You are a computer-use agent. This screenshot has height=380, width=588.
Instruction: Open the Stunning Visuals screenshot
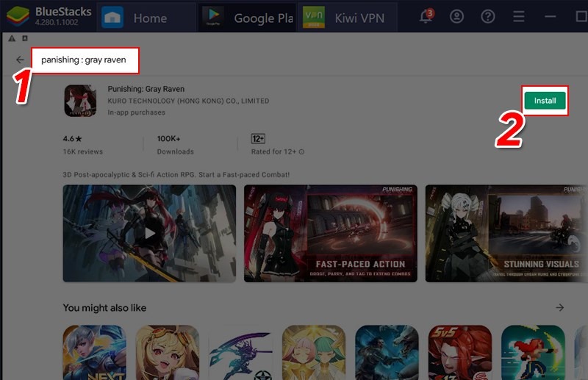coord(506,233)
